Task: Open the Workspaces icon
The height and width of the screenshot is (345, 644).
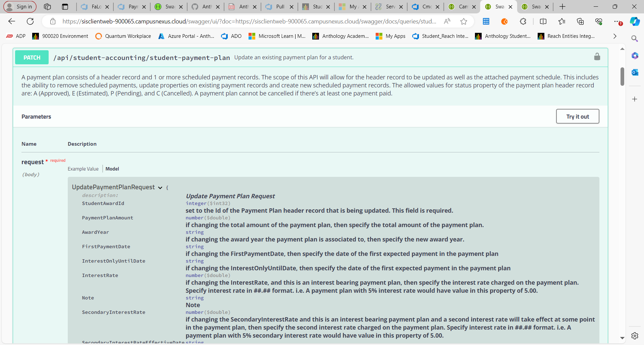Action: point(47,7)
